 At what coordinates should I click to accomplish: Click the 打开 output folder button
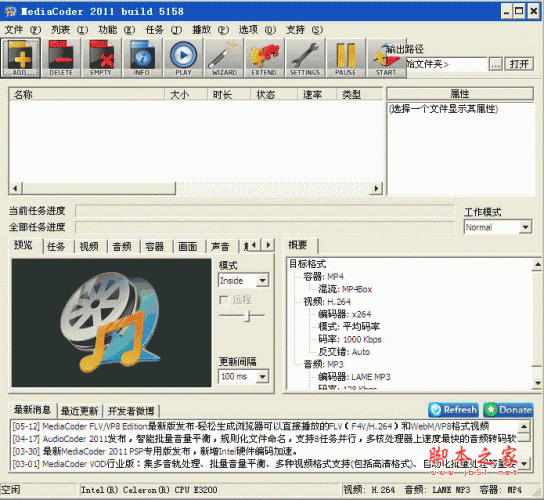point(519,64)
